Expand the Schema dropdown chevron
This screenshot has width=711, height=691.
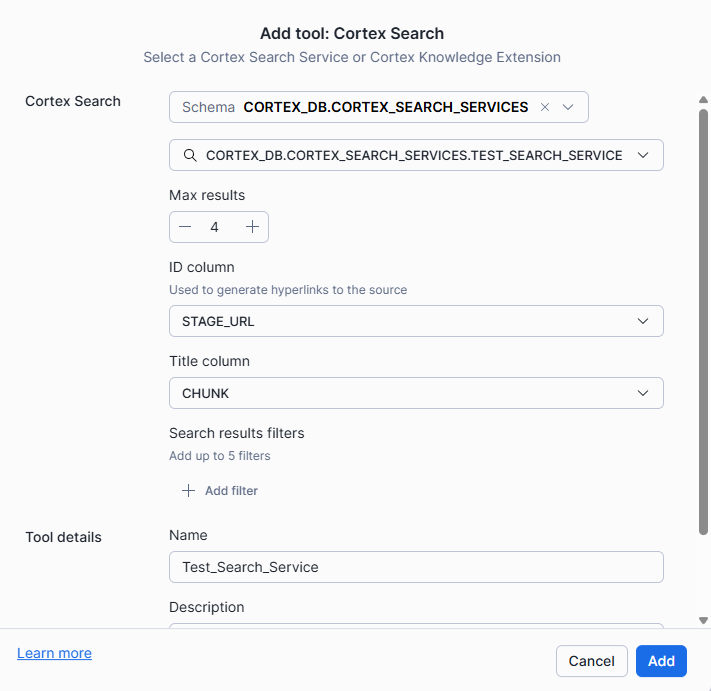pos(569,107)
